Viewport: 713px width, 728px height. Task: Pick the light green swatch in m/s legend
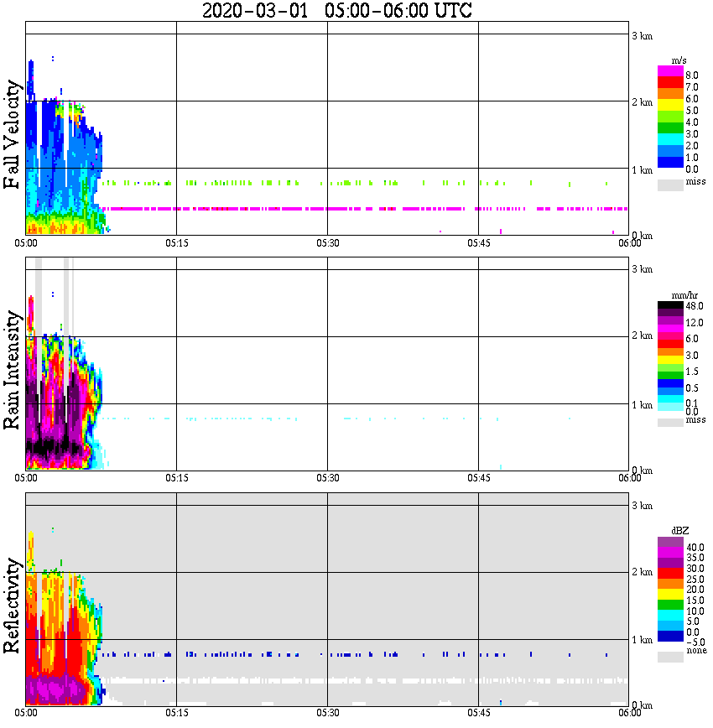point(670,117)
